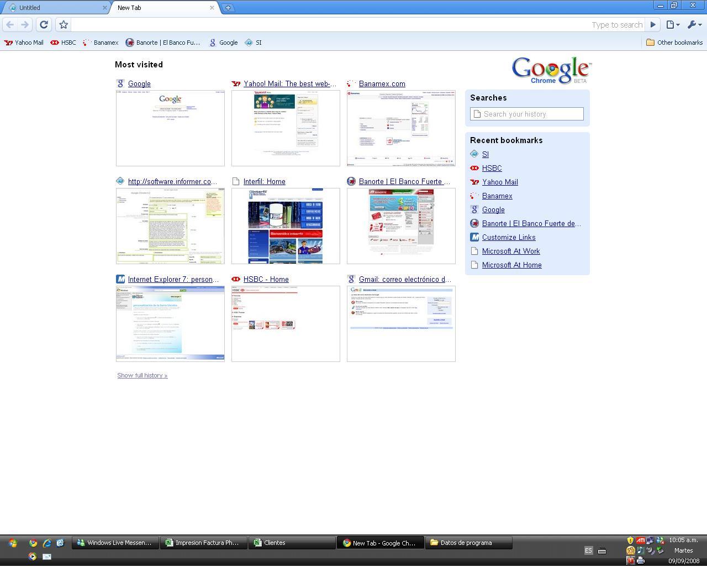This screenshot has height=588, width=707.
Task: Open the Yahoo! Mail most-visited thumbnail
Action: (x=286, y=128)
